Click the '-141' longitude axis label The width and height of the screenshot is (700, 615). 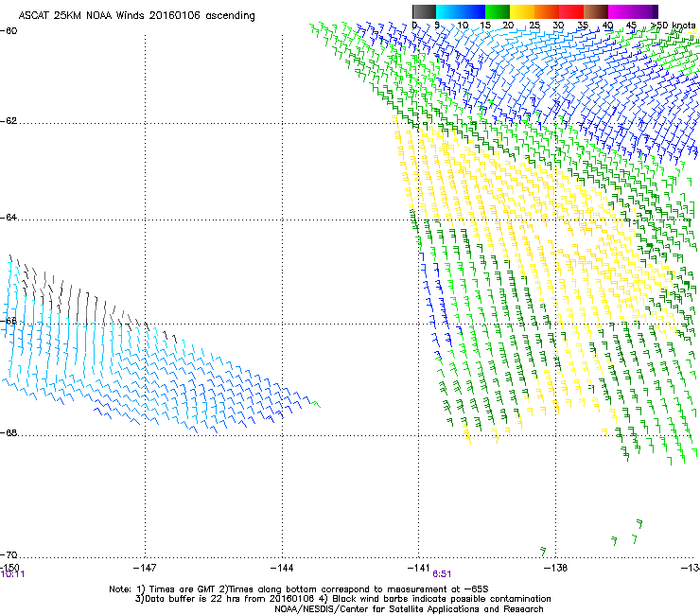(x=419, y=568)
